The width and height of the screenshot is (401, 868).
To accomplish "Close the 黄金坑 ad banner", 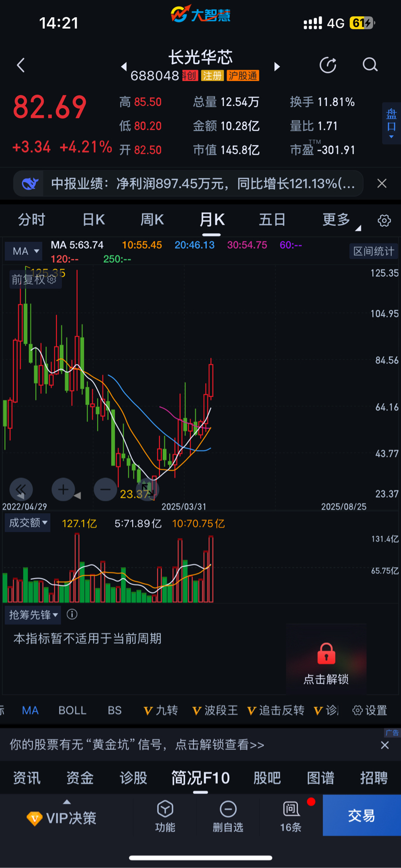I will pyautogui.click(x=385, y=745).
